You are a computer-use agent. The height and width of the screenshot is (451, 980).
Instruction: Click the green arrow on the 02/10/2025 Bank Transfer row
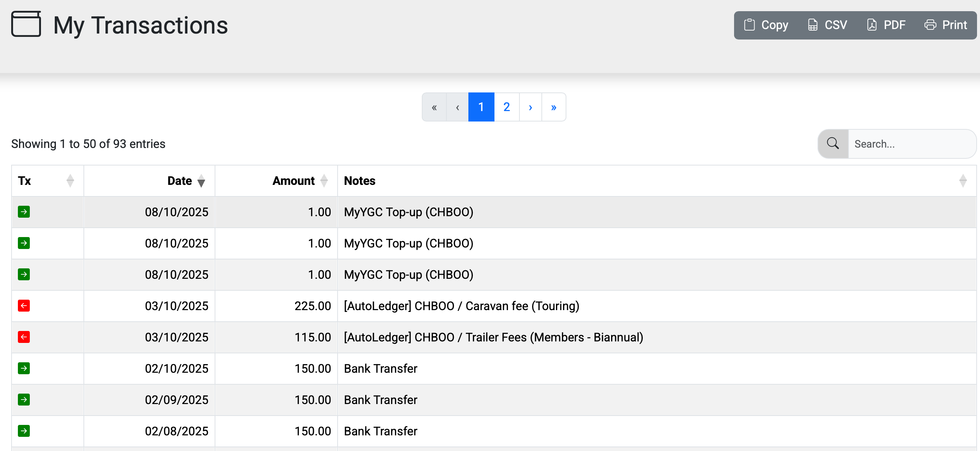pos(24,368)
